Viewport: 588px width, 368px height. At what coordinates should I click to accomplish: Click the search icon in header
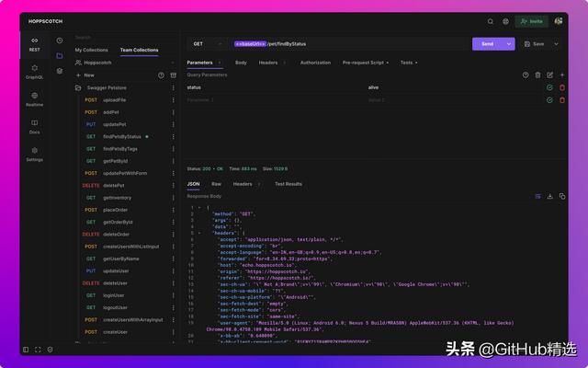tap(490, 21)
